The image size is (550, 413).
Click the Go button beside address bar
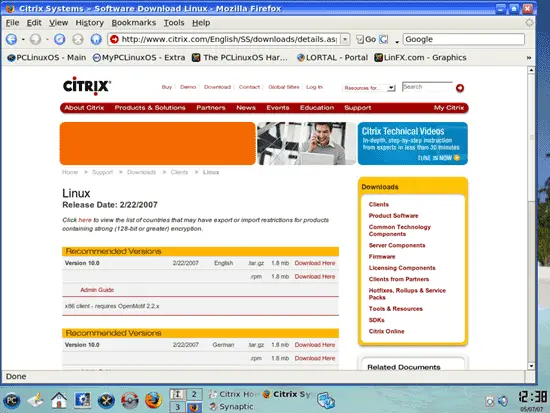(366, 39)
